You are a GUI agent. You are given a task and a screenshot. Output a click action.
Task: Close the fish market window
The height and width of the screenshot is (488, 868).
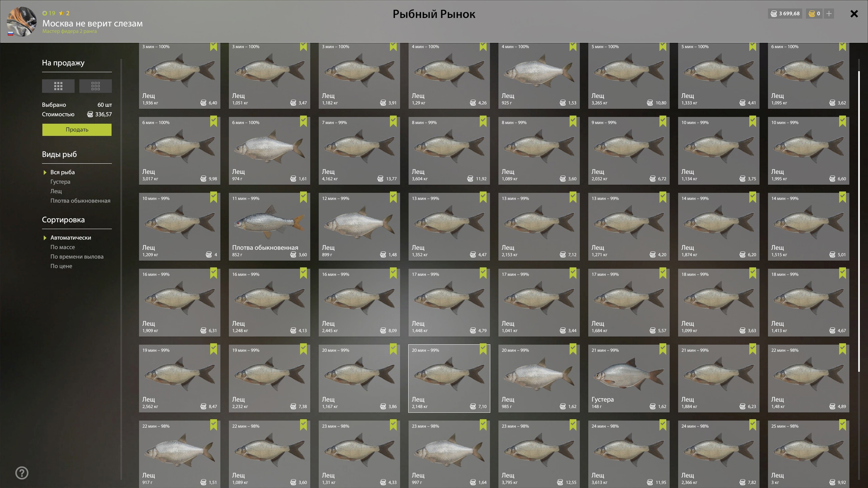pos(854,14)
